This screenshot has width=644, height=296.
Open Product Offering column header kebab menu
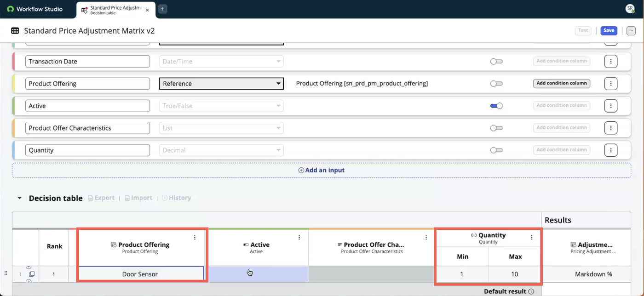195,237
